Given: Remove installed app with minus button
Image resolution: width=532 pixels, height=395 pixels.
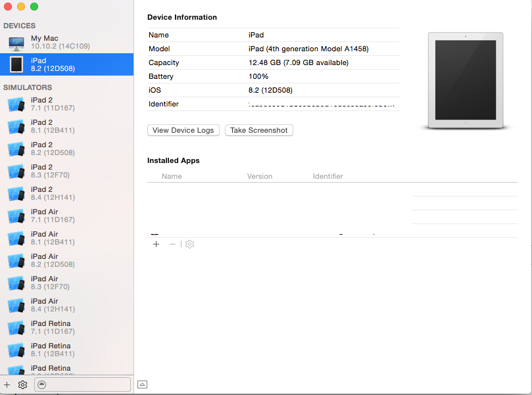Looking at the screenshot, I should (172, 244).
